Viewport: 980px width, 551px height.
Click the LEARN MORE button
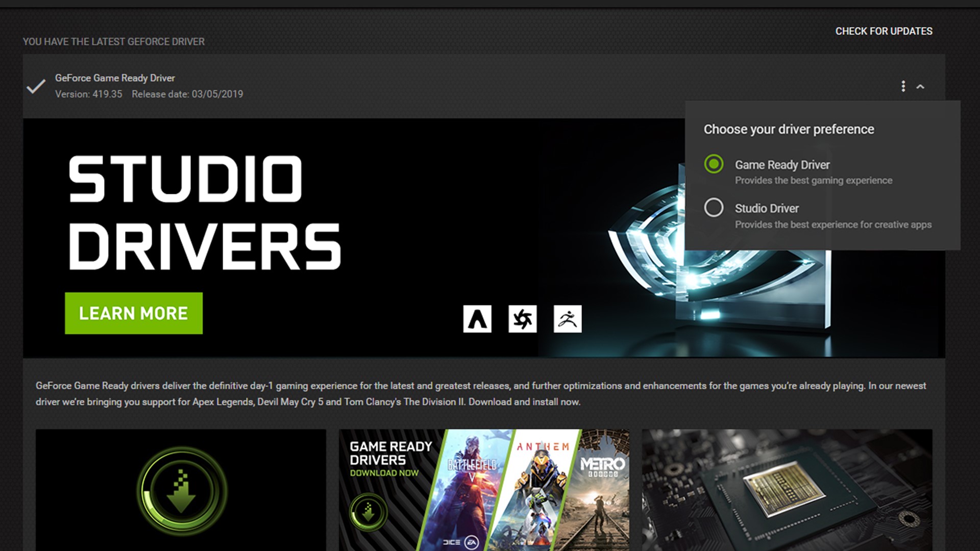click(x=133, y=313)
